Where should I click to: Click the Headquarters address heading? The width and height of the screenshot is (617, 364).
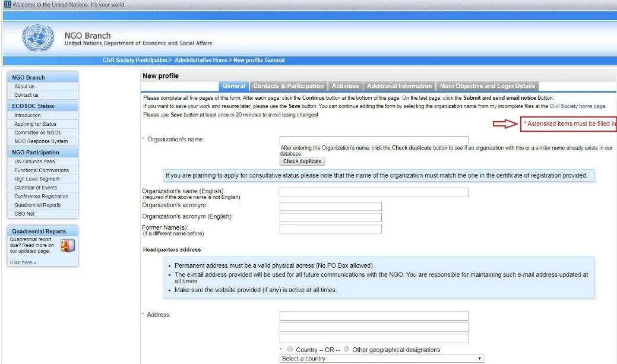172,249
